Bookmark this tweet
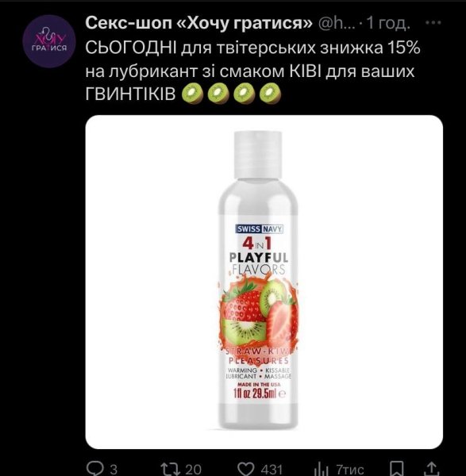Viewport: 466px width, 476px height. pyautogui.click(x=397, y=469)
